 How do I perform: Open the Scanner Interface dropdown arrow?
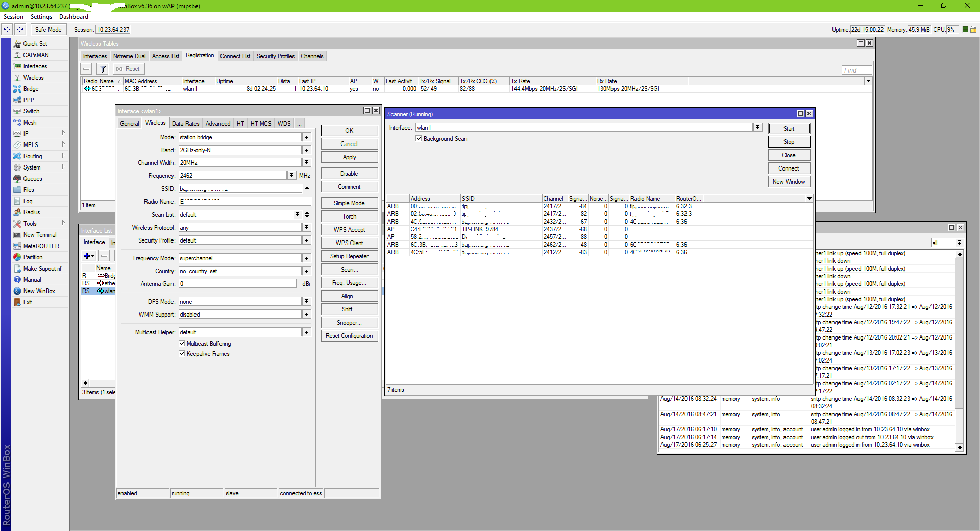757,128
